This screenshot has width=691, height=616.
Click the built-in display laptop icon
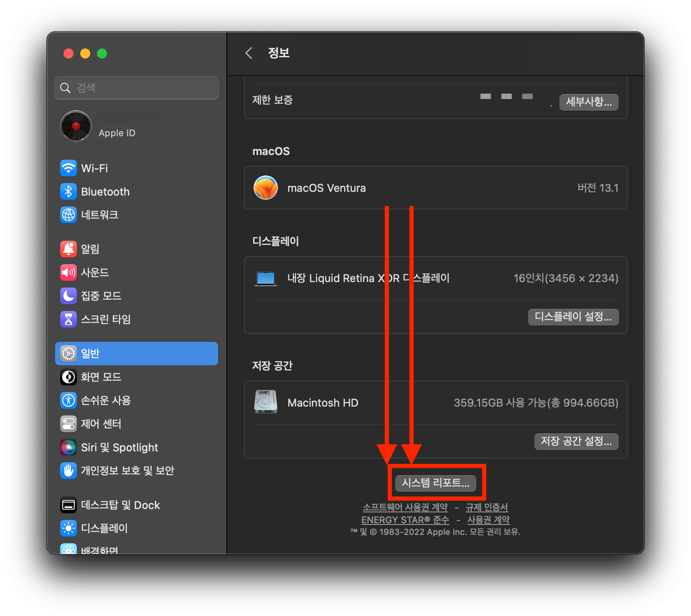click(x=266, y=278)
